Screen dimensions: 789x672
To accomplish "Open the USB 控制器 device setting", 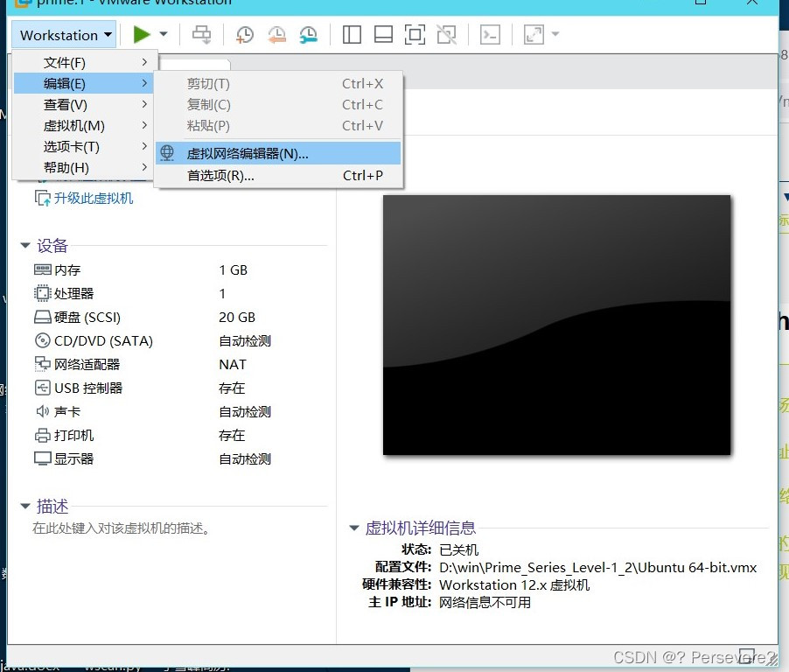I will point(88,388).
